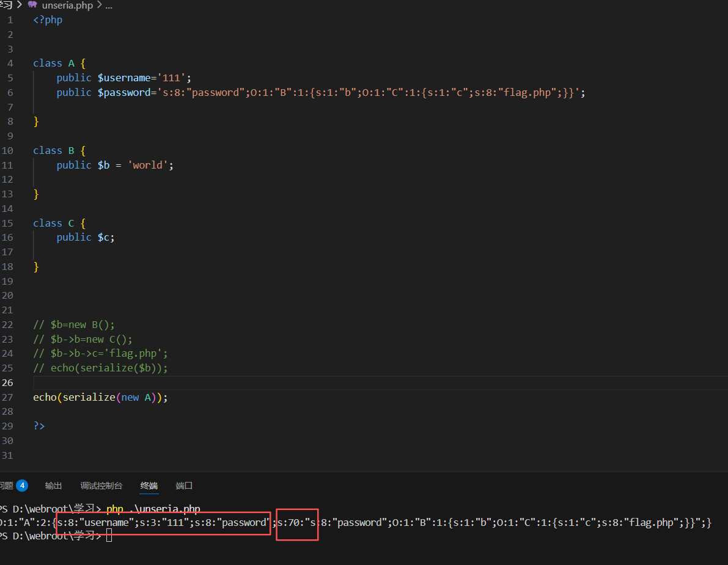Click the PHP file icon in the breadcrumb
728x565 pixels.
point(32,5)
